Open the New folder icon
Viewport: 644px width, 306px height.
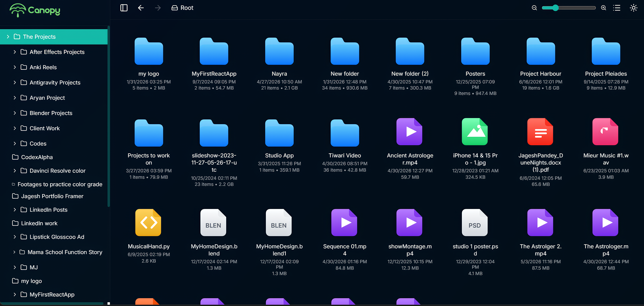[345, 51]
